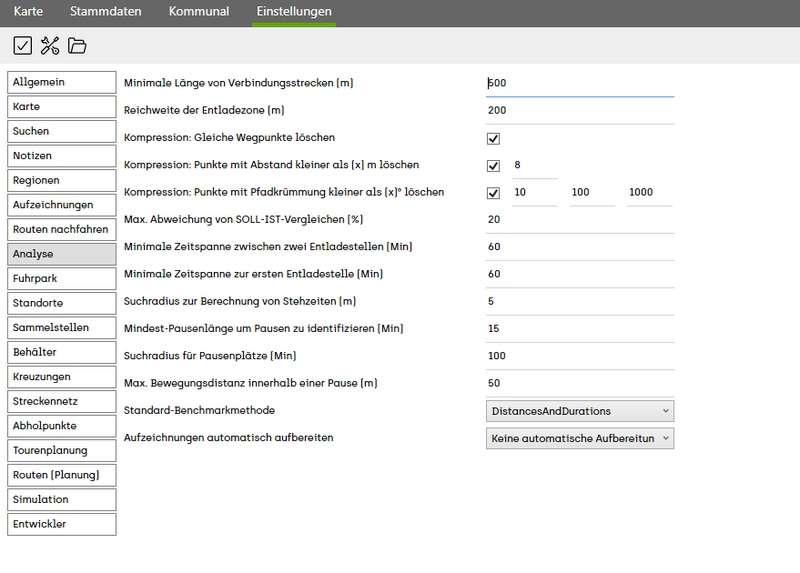Click the open folder icon

[x=77, y=46]
